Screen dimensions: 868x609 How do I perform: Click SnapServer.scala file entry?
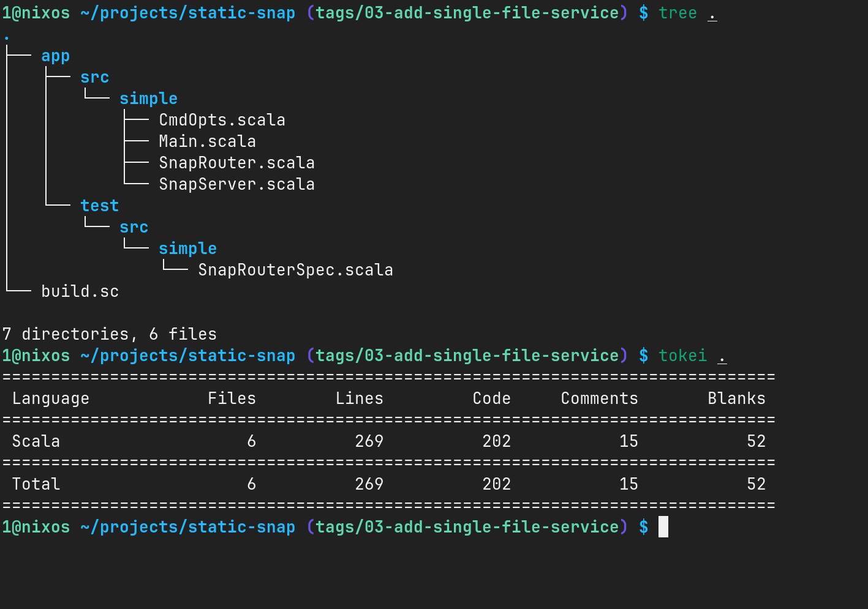click(236, 184)
